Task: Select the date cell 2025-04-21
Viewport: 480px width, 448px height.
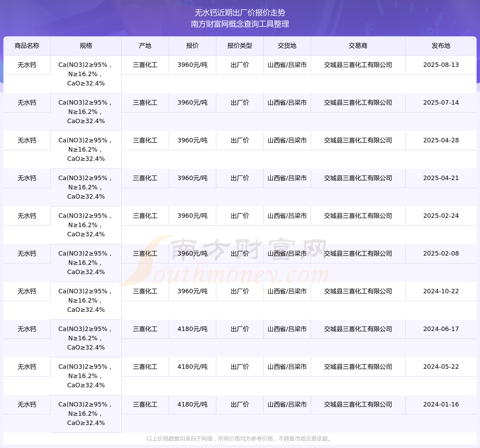Action: pos(441,178)
